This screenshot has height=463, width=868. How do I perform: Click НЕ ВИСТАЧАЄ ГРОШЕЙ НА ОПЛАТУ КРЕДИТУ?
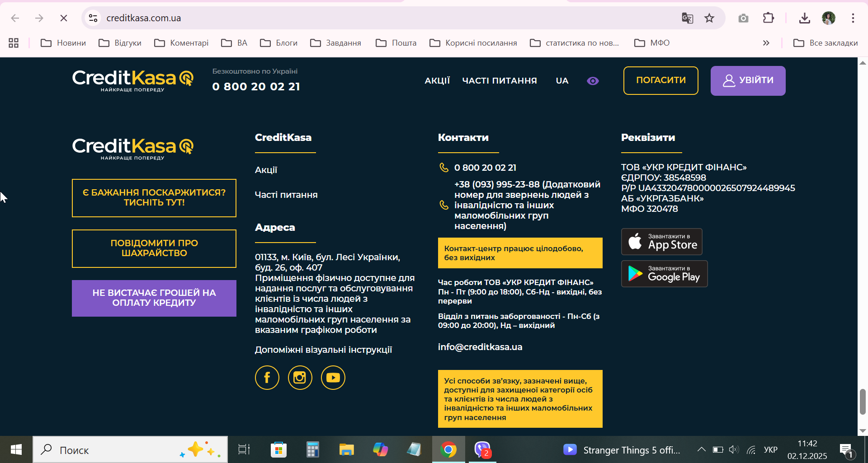click(x=154, y=298)
